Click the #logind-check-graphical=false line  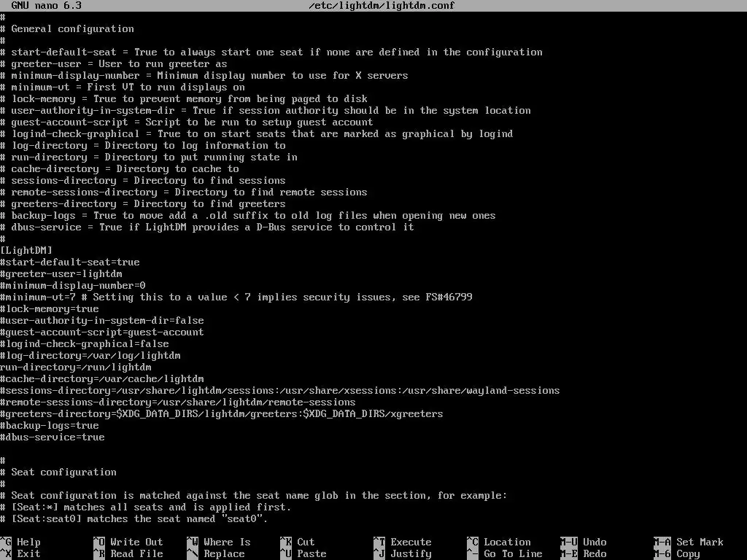tap(85, 344)
